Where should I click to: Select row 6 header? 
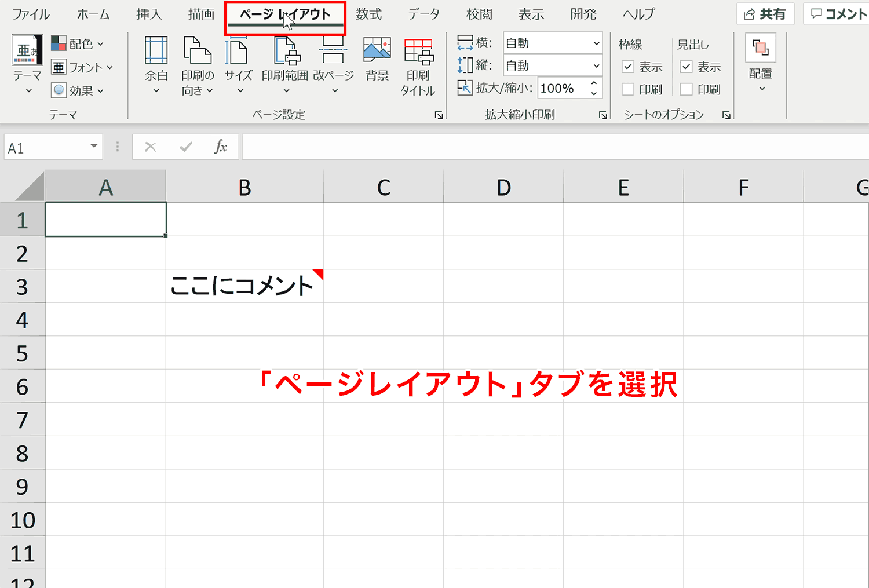coord(23,386)
